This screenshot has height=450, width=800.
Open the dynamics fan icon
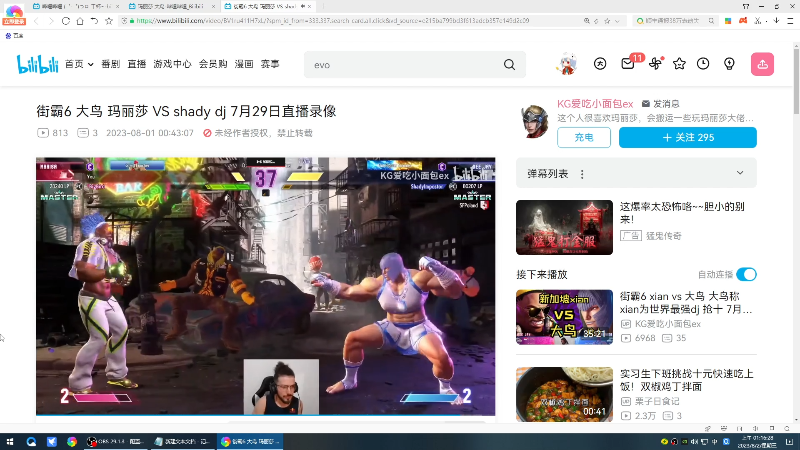click(x=656, y=64)
